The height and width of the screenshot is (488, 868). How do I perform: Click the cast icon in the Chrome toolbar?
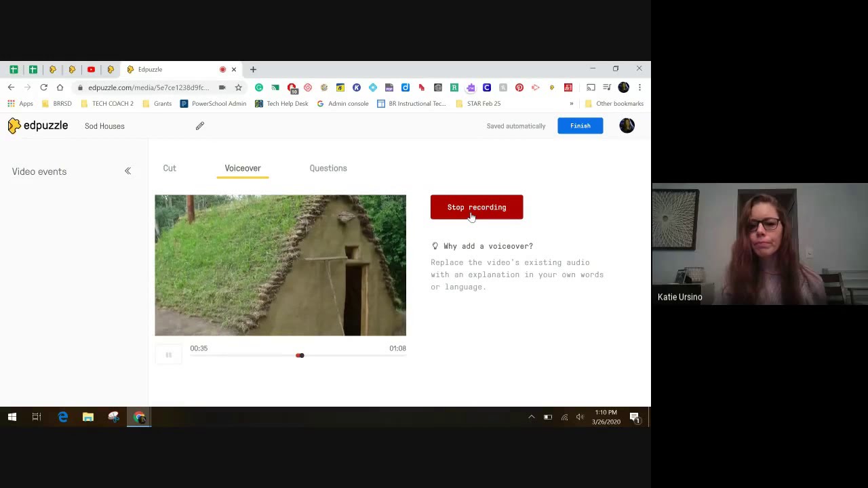coord(591,87)
